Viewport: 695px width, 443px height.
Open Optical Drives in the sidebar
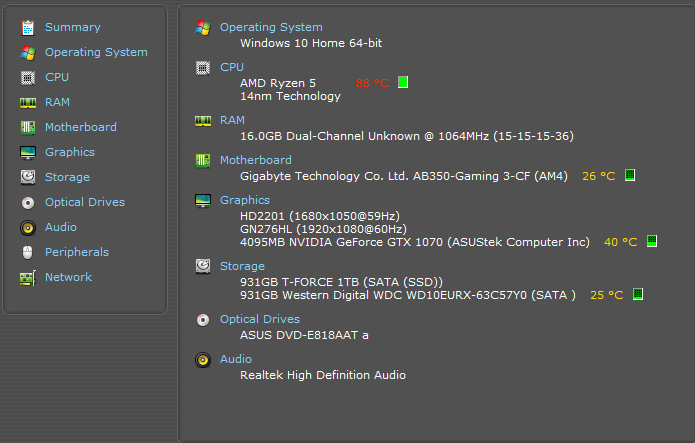(85, 202)
